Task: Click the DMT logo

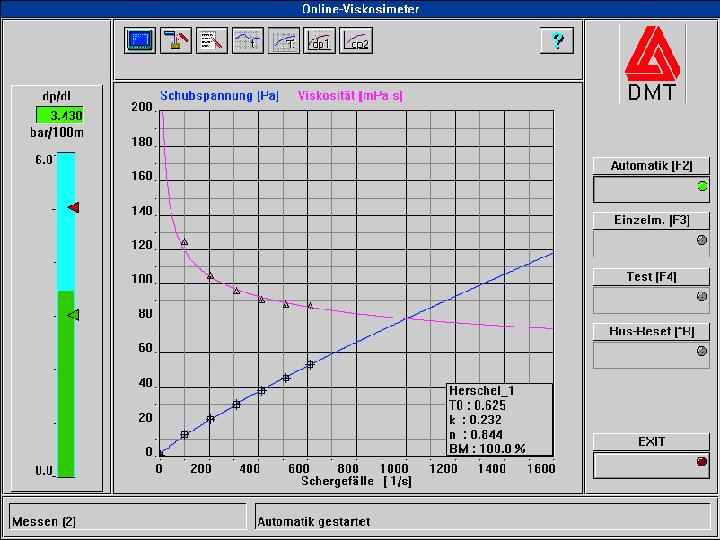Action: coord(651,64)
